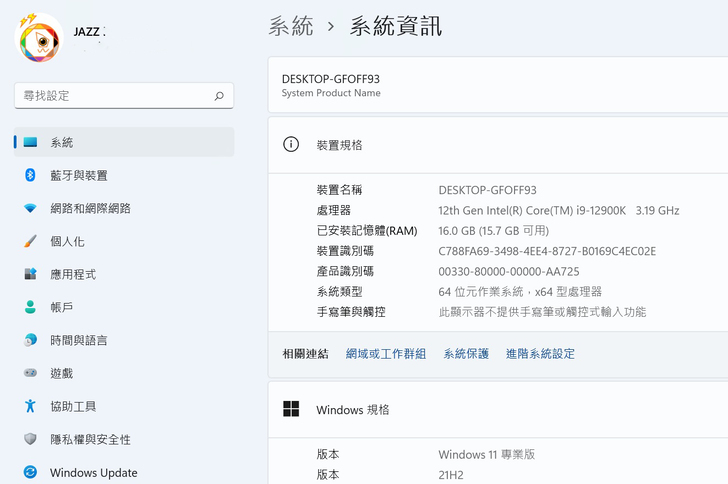Click the System monitor icon in sidebar

(x=30, y=143)
